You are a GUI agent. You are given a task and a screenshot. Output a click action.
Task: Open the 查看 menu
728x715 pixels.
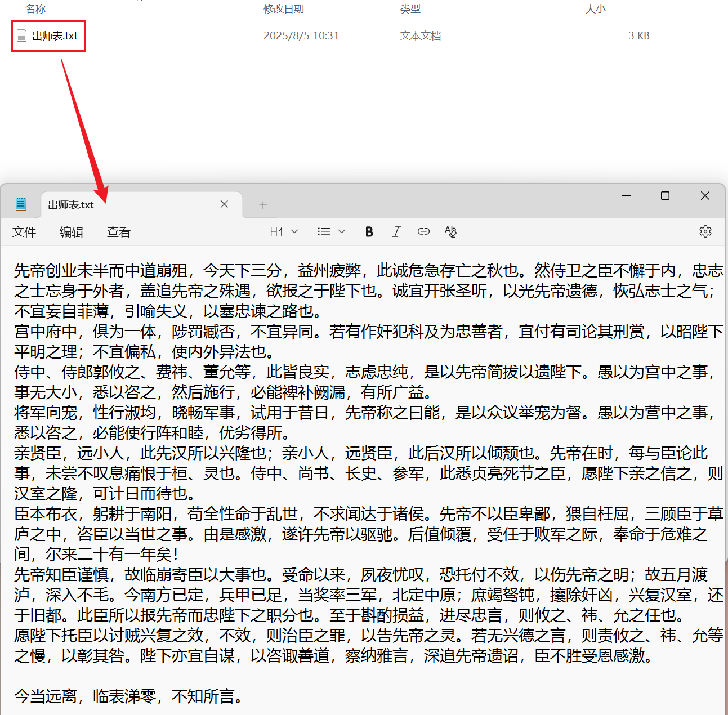coord(118,232)
